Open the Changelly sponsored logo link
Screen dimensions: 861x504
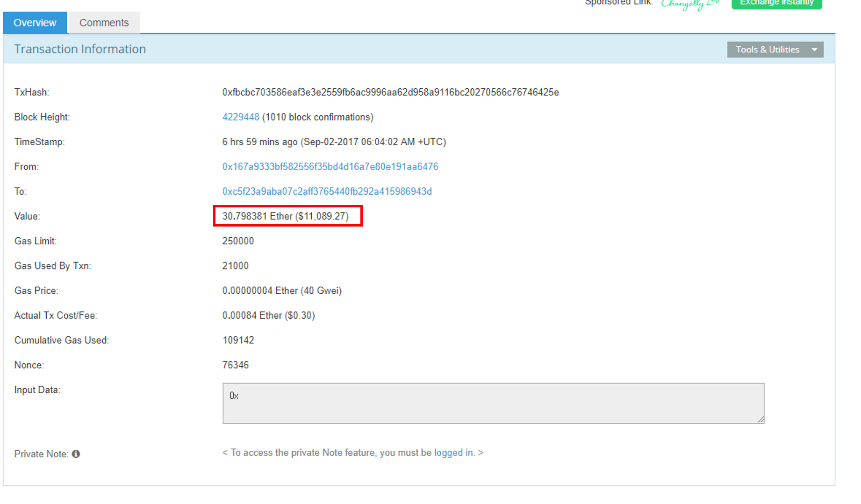pos(689,4)
